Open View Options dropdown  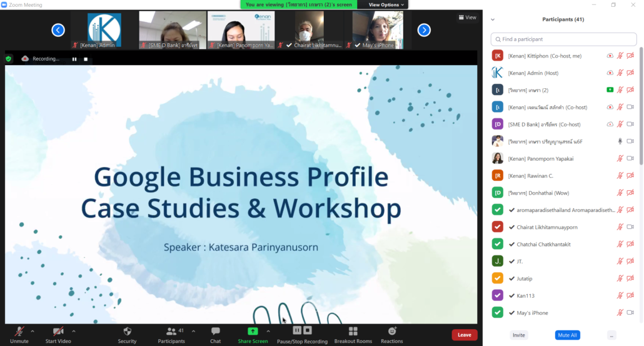[x=386, y=4]
